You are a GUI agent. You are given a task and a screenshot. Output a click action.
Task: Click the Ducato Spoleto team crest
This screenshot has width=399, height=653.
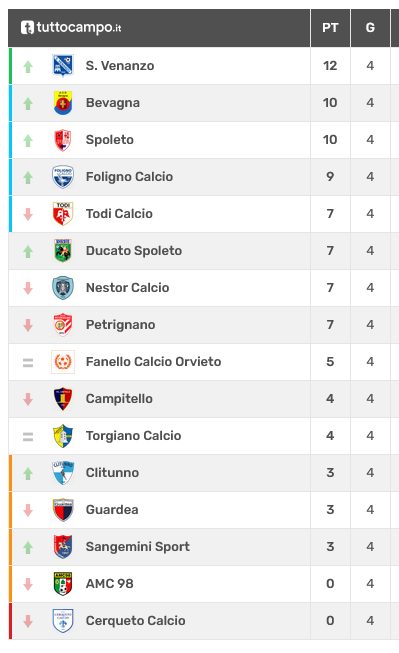tap(63, 251)
